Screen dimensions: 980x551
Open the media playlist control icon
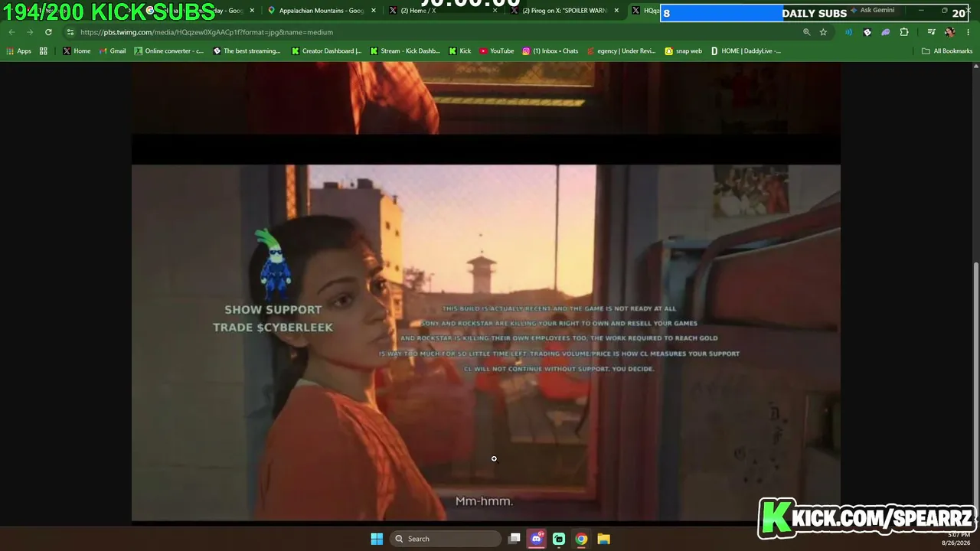pos(931,32)
